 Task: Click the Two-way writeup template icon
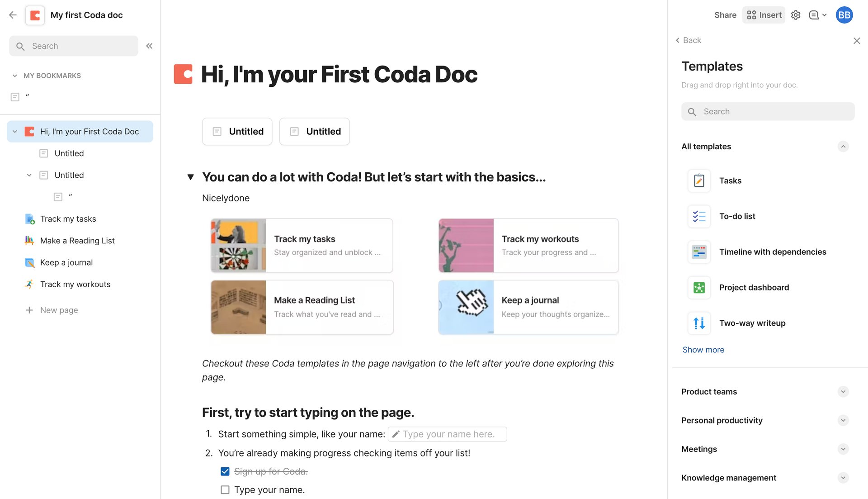tap(699, 323)
